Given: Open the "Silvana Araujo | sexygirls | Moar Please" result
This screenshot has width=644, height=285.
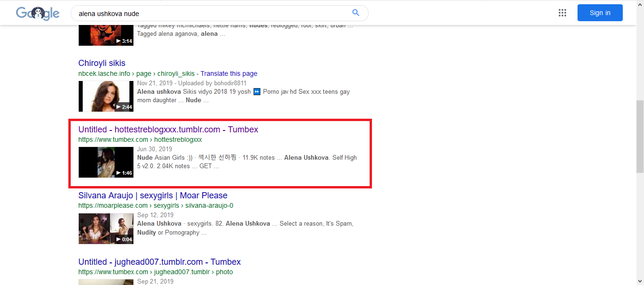Looking at the screenshot, I should click(153, 195).
